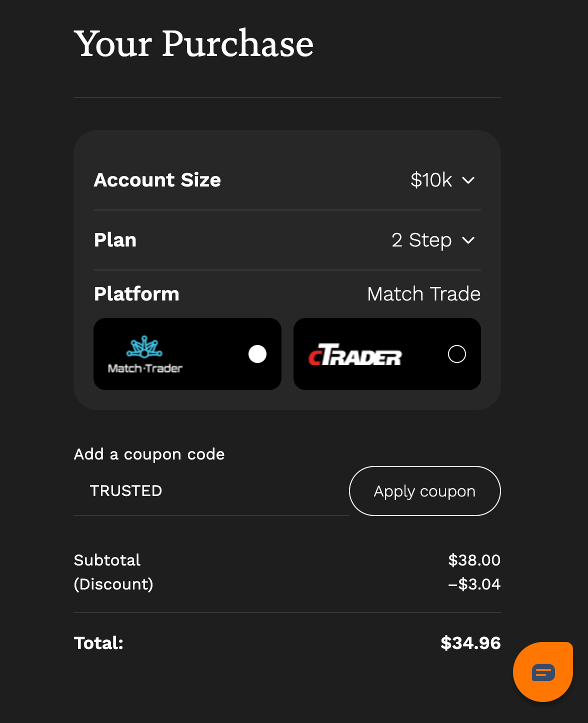Click the displayed Total amount $34.96
Screen dimensions: 588x723
[x=470, y=643]
